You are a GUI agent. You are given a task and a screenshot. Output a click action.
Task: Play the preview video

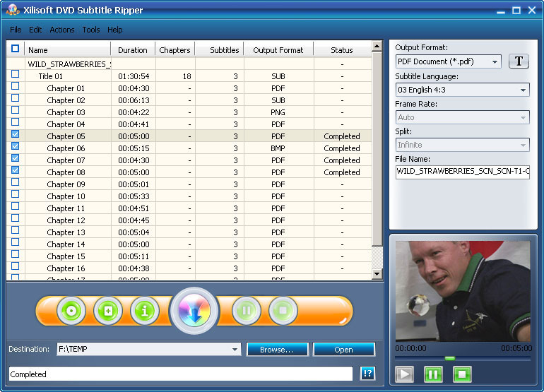(404, 374)
